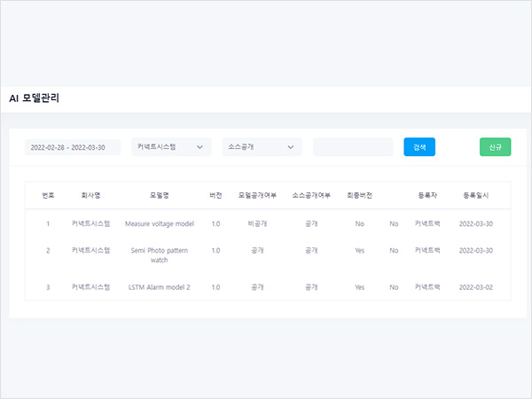Click the 소스공개여부 column header
Viewport: 532px width, 399px height.
[311, 195]
